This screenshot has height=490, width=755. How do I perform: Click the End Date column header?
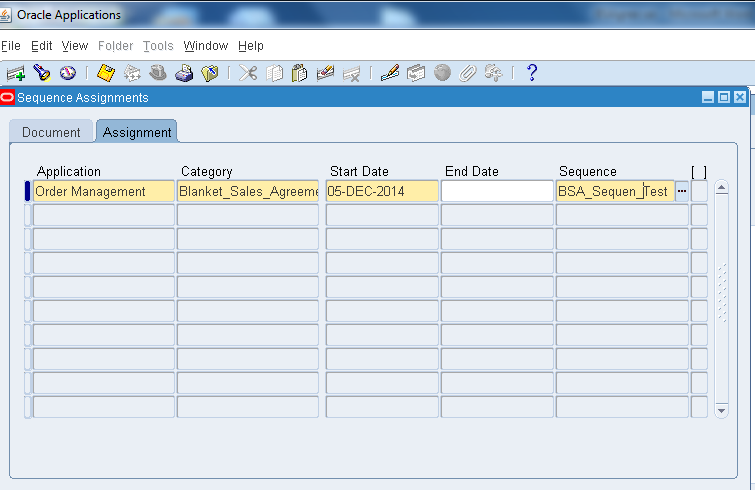point(472,171)
